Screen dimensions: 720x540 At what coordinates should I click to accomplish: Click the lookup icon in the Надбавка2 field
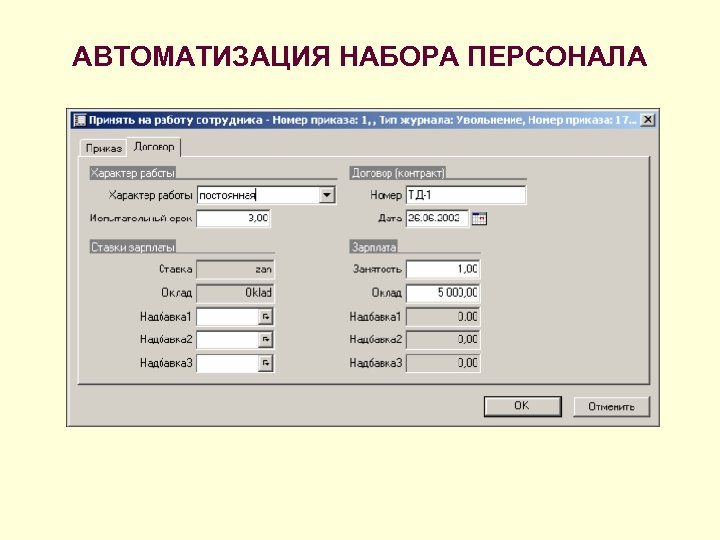(265, 340)
